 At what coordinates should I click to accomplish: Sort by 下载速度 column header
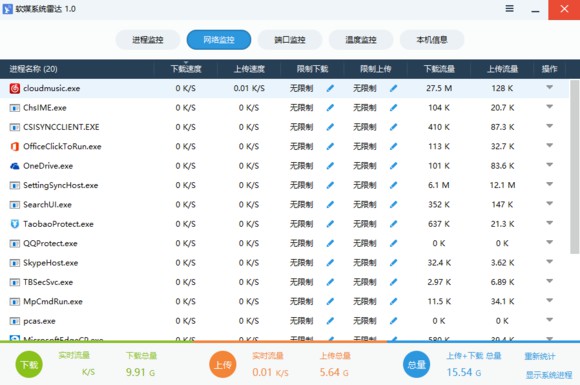coord(186,69)
